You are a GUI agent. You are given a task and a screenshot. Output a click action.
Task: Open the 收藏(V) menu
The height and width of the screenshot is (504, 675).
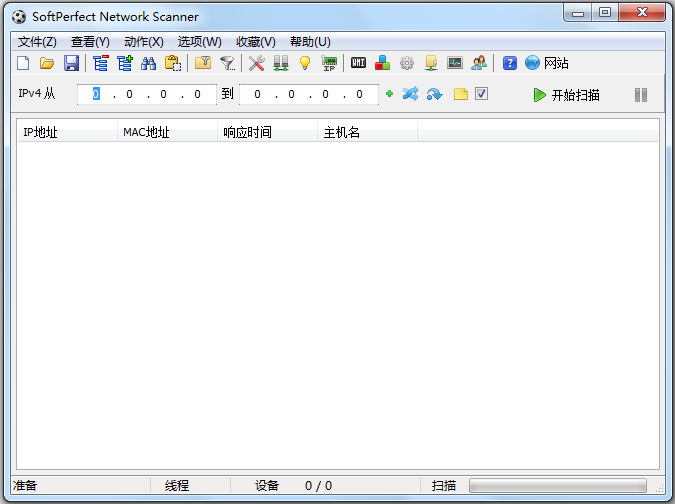256,42
